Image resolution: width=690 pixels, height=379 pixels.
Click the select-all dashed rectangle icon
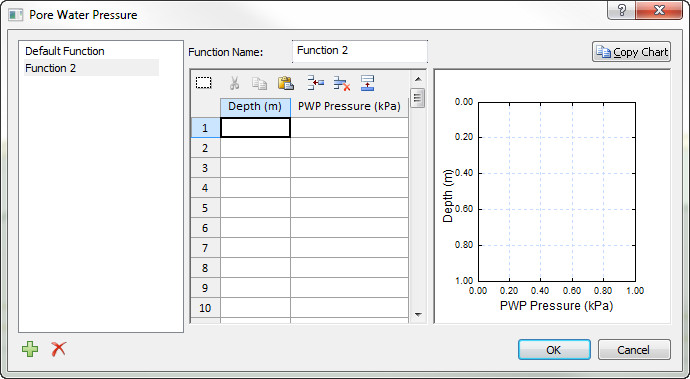(x=203, y=83)
